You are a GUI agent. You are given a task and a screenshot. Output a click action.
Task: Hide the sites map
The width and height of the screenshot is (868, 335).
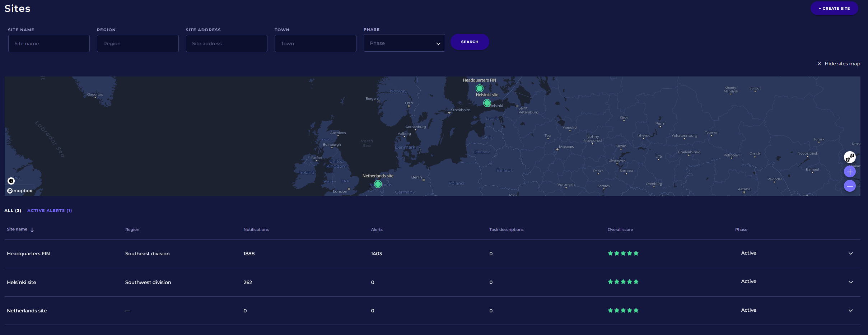tap(839, 64)
